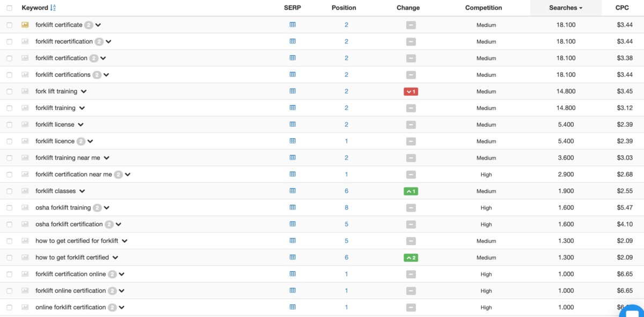Viewport: 644px width, 317px height.
Task: Expand the how to get certified for forklift row
Action: (x=125, y=241)
